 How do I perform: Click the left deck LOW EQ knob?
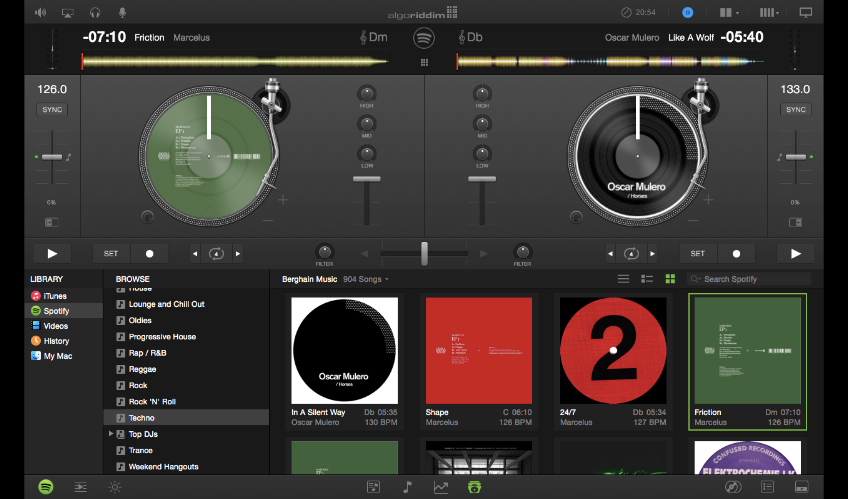point(367,154)
